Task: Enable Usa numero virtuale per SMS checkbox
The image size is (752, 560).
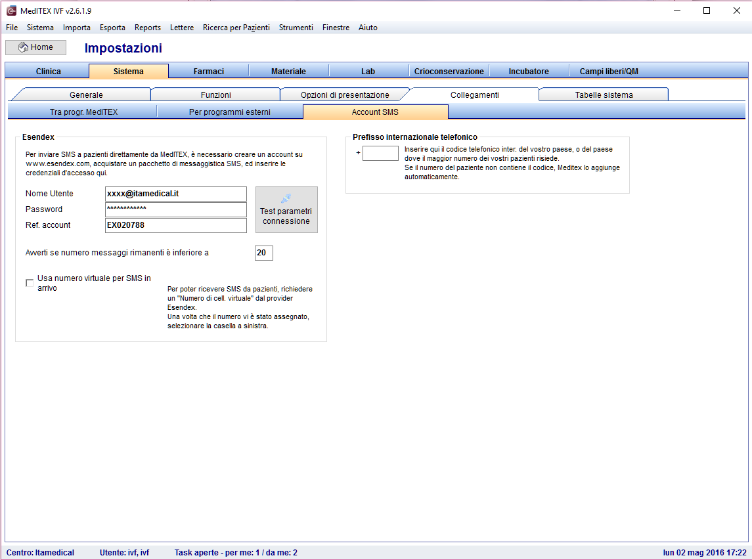Action: [30, 283]
